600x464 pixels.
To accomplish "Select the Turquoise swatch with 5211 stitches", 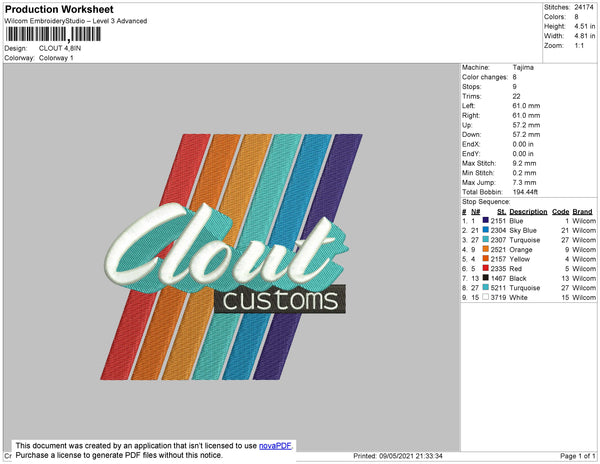I will [486, 287].
